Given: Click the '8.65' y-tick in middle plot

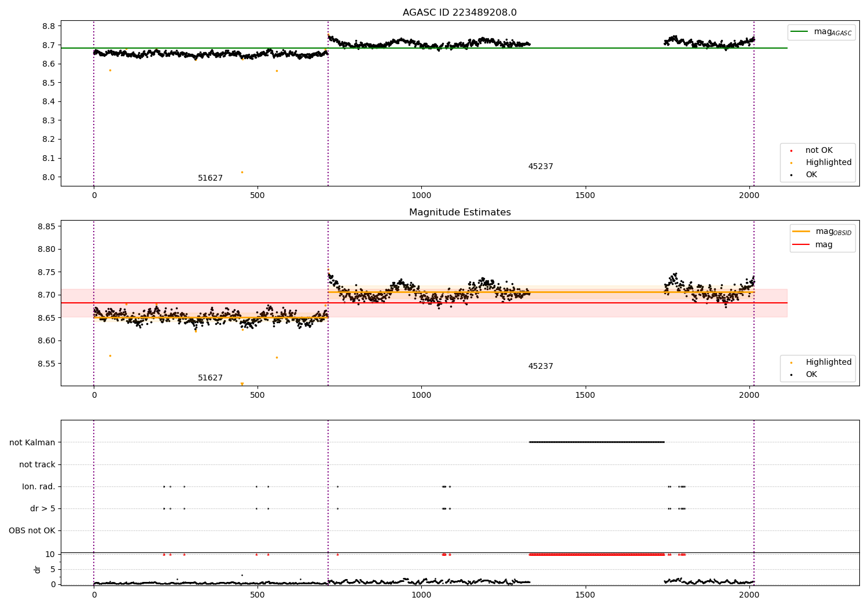Looking at the screenshot, I should (x=46, y=318).
